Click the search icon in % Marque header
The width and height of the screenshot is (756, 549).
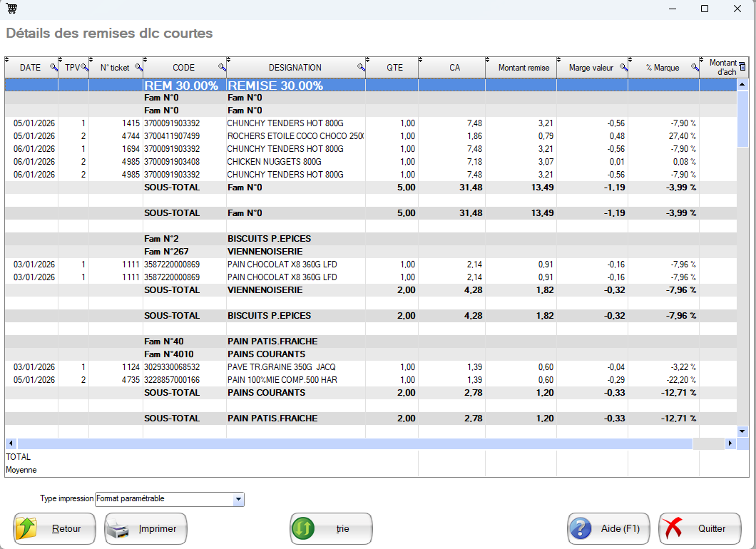[x=695, y=68]
